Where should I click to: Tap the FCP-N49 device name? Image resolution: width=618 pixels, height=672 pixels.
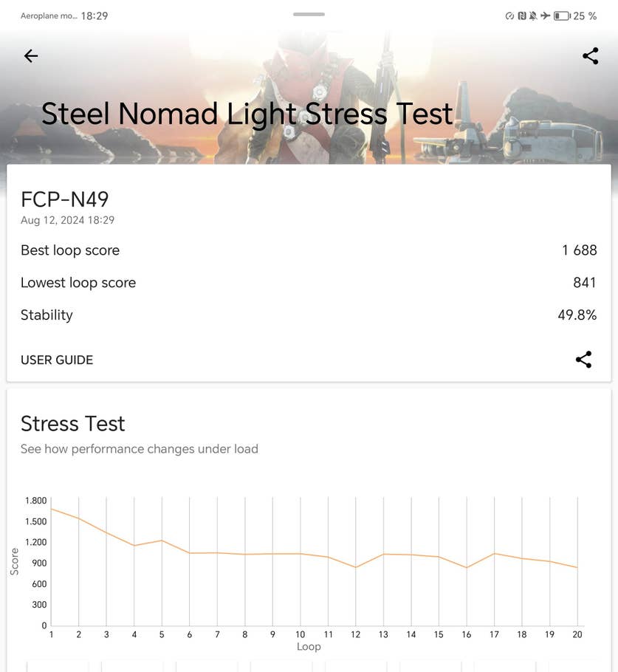65,199
